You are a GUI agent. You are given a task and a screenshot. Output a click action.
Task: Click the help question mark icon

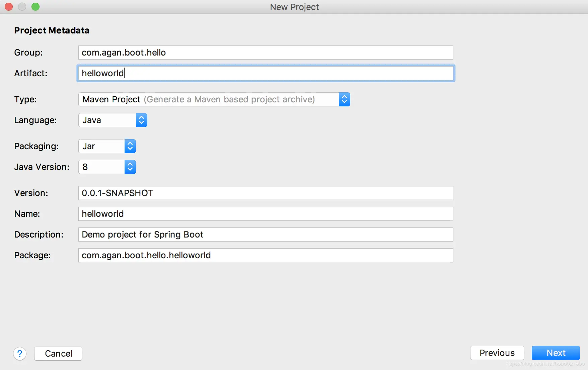[x=20, y=354]
